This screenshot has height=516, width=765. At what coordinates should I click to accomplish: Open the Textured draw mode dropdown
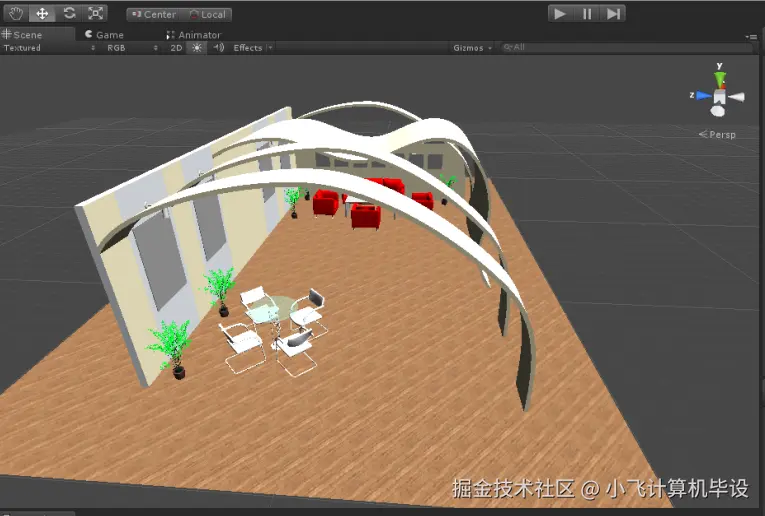(49, 48)
